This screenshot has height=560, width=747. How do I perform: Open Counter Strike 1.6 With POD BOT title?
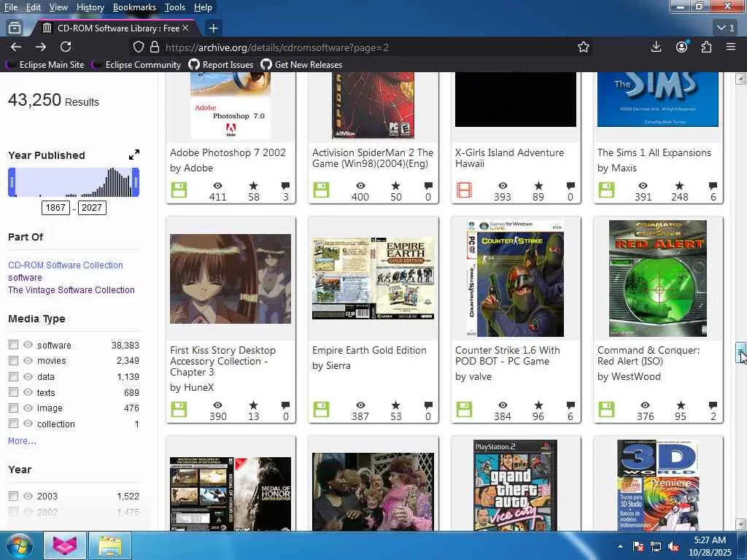(x=508, y=356)
